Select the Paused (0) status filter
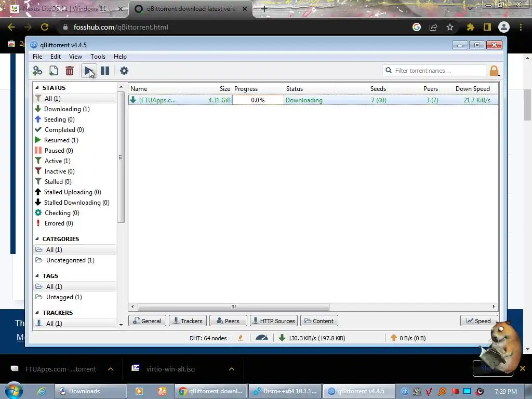Image resolution: width=532 pixels, height=399 pixels. 58,151
